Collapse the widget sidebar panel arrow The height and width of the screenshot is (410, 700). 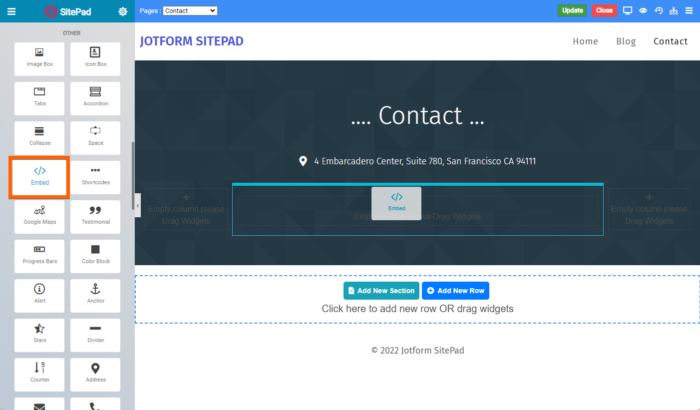click(x=138, y=205)
